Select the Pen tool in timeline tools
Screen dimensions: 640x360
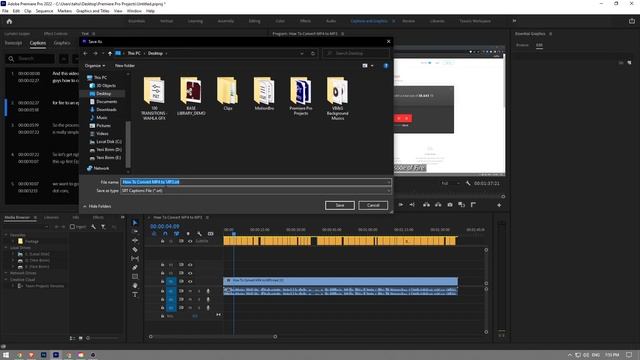135,267
